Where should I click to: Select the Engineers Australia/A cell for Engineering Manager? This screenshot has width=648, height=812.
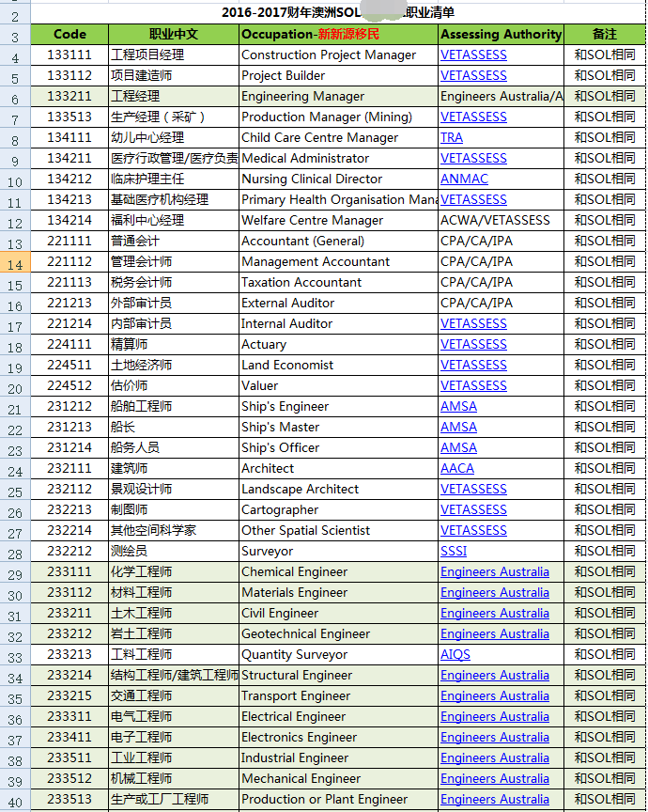click(501, 96)
